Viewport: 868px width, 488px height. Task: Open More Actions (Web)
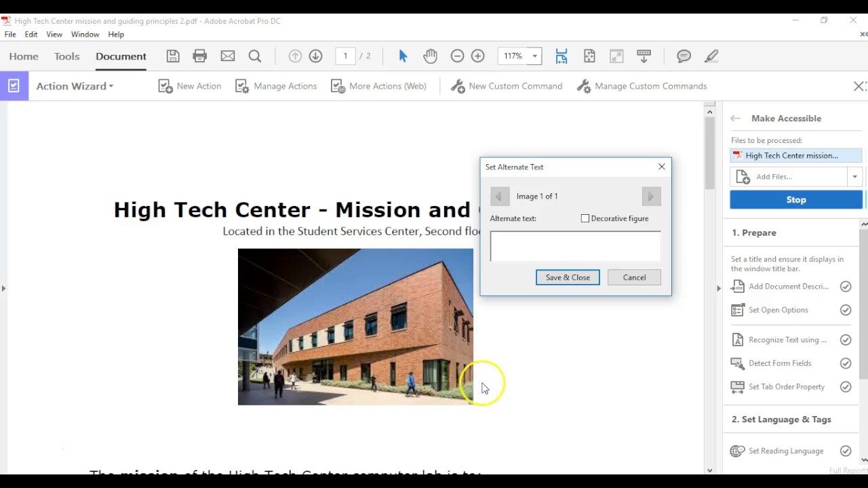[378, 86]
